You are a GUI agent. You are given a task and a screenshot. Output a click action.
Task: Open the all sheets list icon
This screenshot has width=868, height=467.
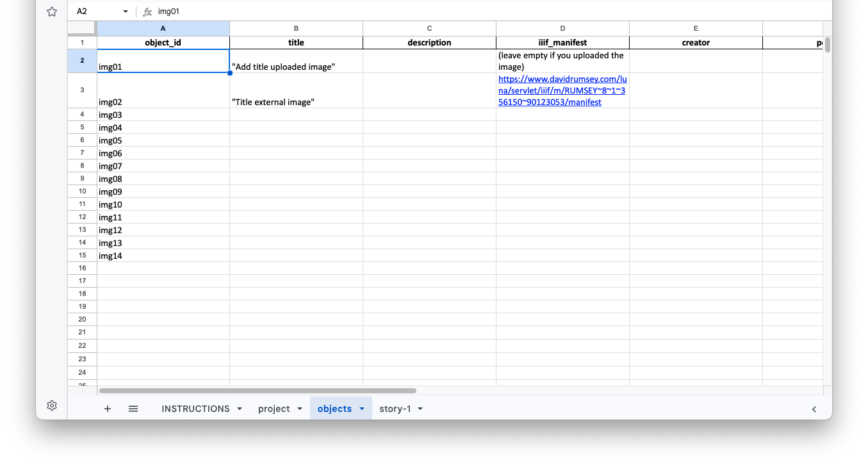(133, 408)
